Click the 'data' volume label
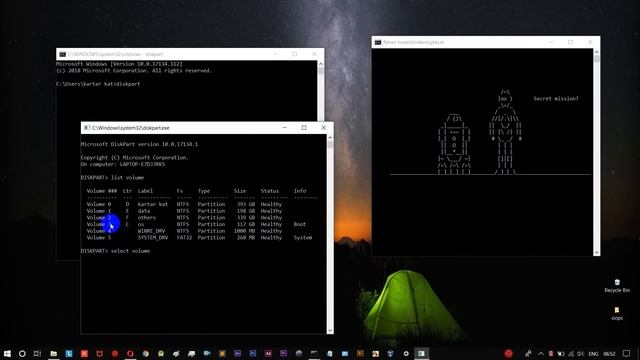The width and height of the screenshot is (640, 360). [144, 211]
